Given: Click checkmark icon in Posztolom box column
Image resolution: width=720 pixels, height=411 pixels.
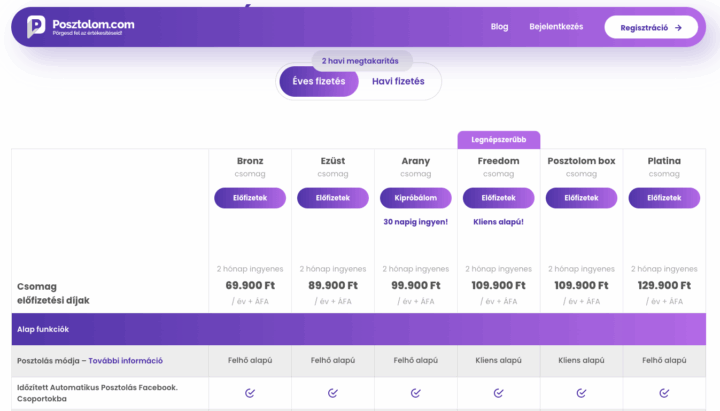Looking at the screenshot, I should click(x=581, y=393).
